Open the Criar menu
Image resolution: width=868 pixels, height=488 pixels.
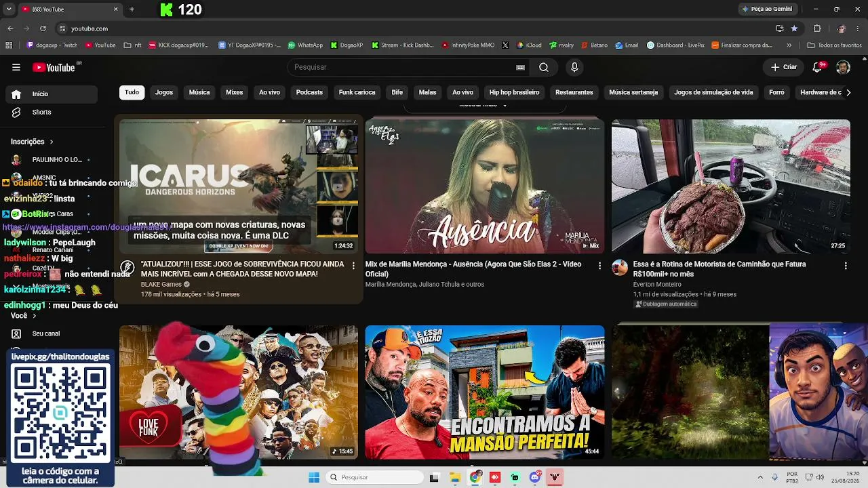pyautogui.click(x=784, y=67)
